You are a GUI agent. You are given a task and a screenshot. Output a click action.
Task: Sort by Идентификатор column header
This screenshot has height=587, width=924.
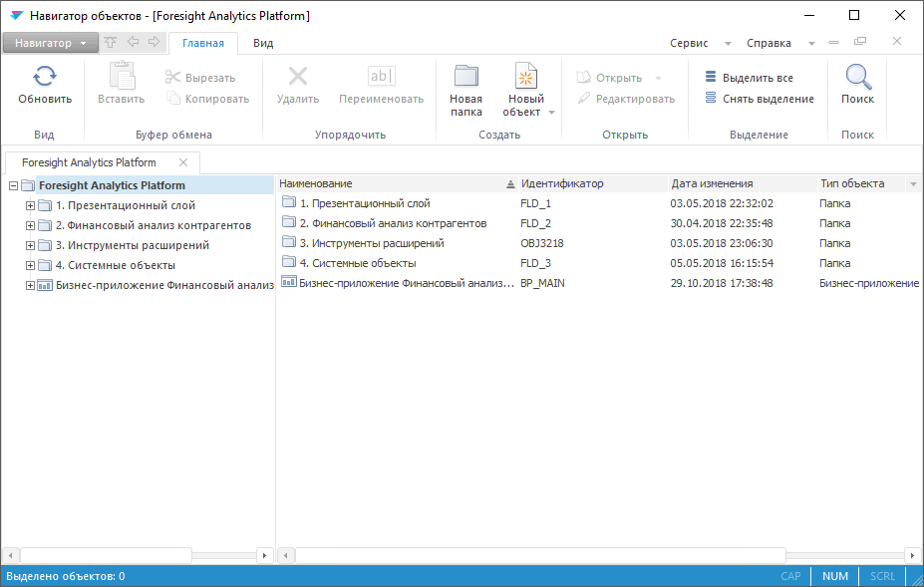tap(593, 184)
